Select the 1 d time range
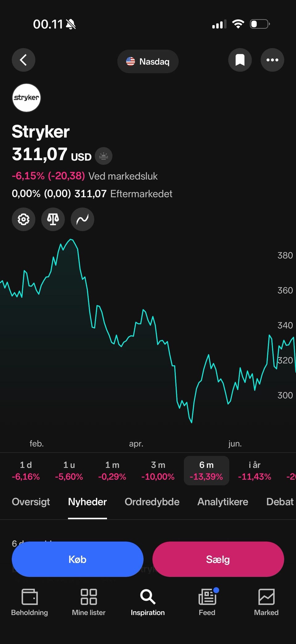296x644 pixels. tap(26, 471)
